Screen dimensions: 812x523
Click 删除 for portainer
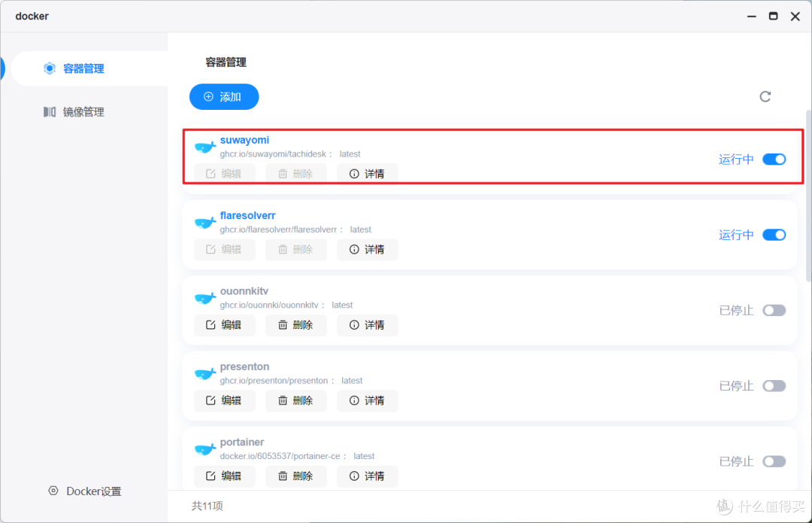[295, 476]
